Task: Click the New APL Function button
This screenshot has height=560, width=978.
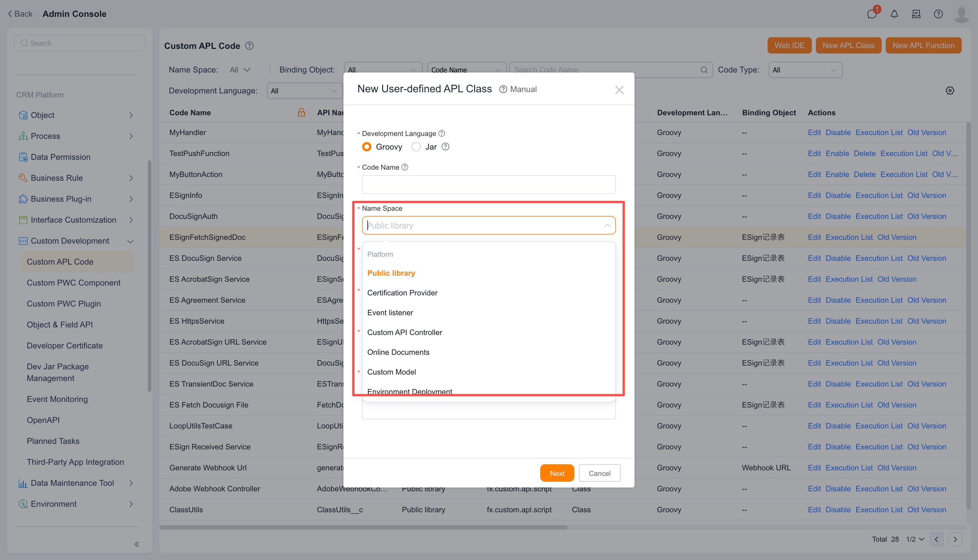Action: coord(923,45)
